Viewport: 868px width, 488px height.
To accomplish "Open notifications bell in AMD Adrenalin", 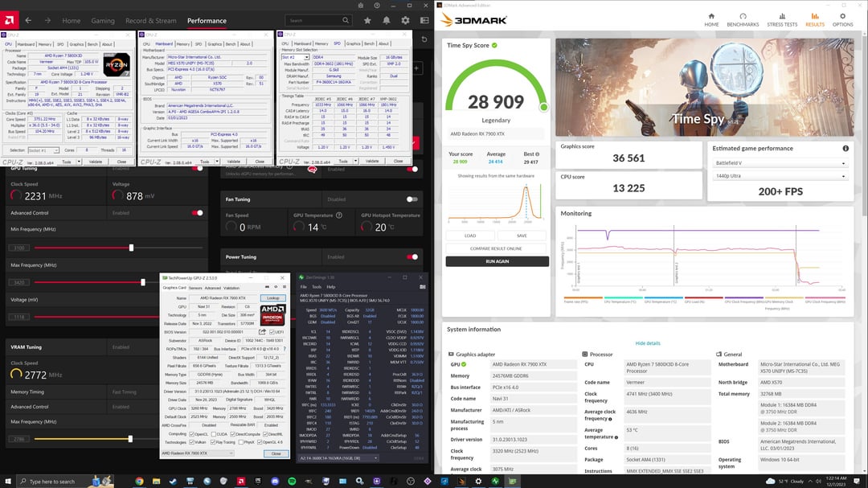I will coord(387,20).
